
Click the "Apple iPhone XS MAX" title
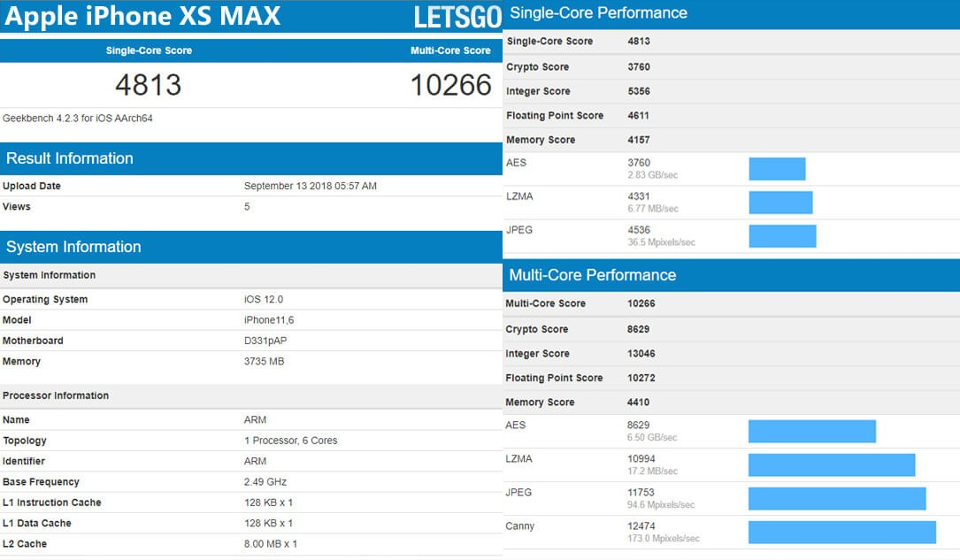(142, 16)
